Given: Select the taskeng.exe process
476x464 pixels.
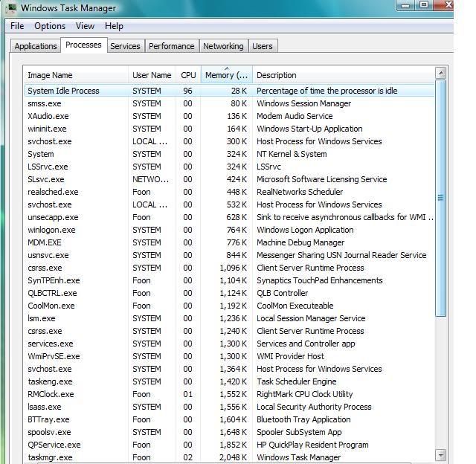Looking at the screenshot, I should click(x=229, y=381).
